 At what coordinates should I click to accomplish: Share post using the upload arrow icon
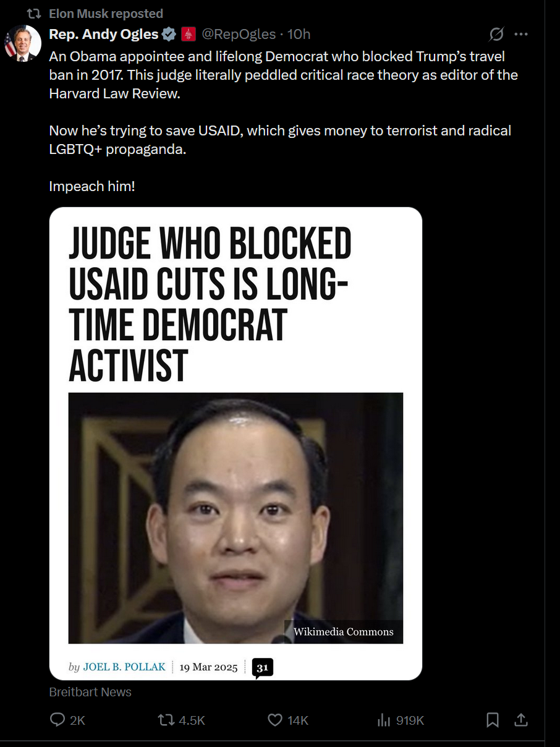(x=521, y=720)
